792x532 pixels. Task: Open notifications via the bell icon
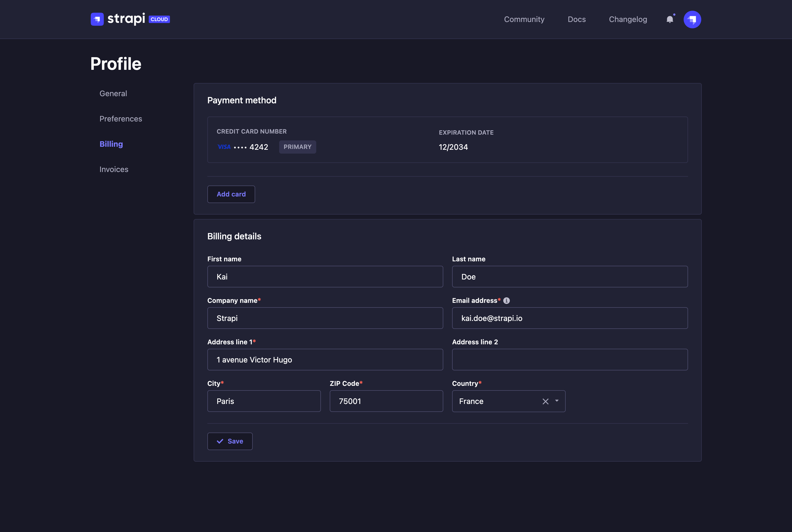pyautogui.click(x=670, y=19)
